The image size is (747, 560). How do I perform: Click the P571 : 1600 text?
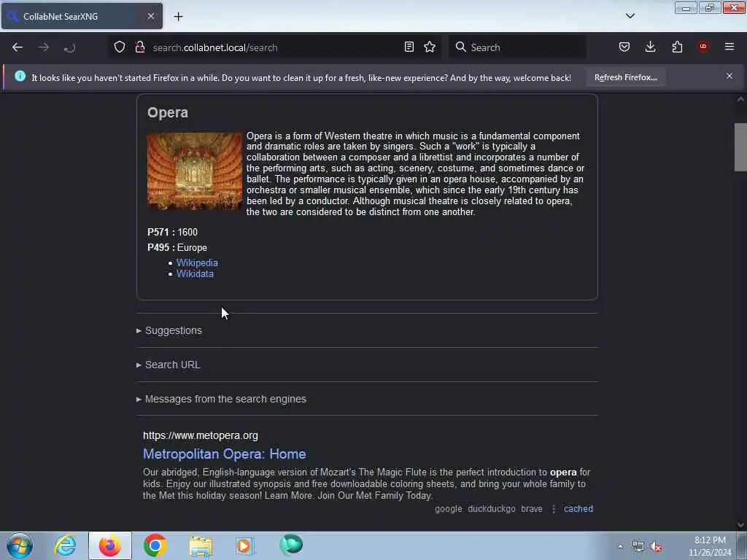tap(172, 232)
